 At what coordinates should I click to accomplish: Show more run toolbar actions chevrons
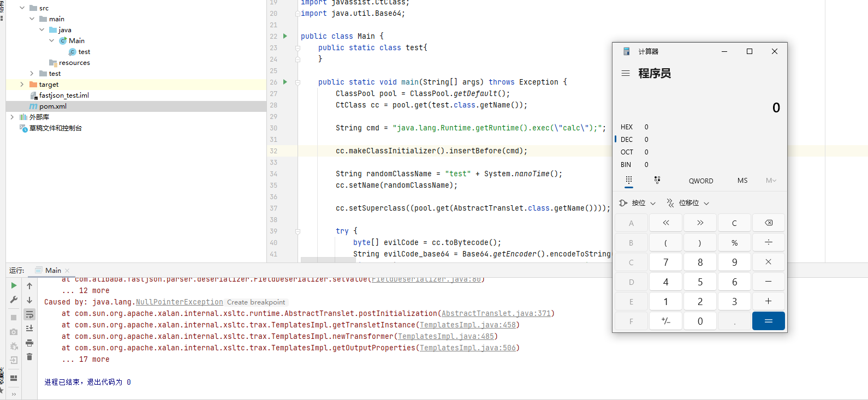point(14,394)
